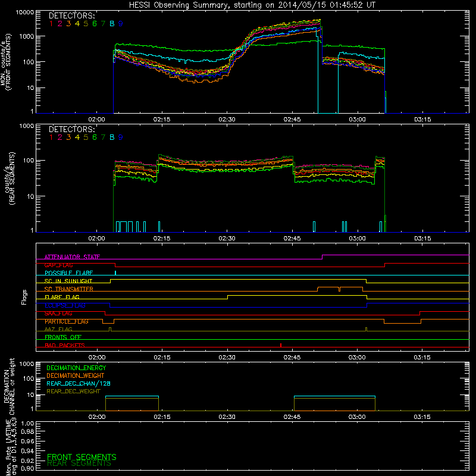The width and height of the screenshot is (476, 476).
Task: Click the REAR_DEC_CHAN/128 legend entry
Action: click(79, 383)
